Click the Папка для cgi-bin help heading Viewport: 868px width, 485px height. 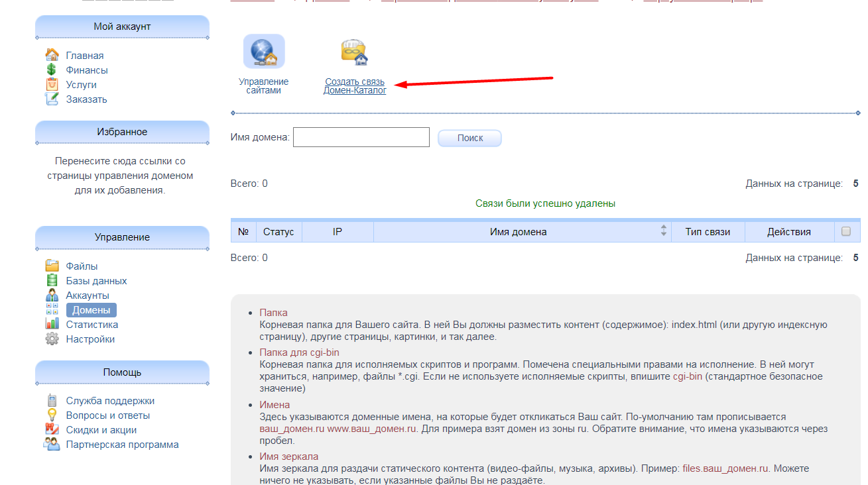pyautogui.click(x=299, y=352)
